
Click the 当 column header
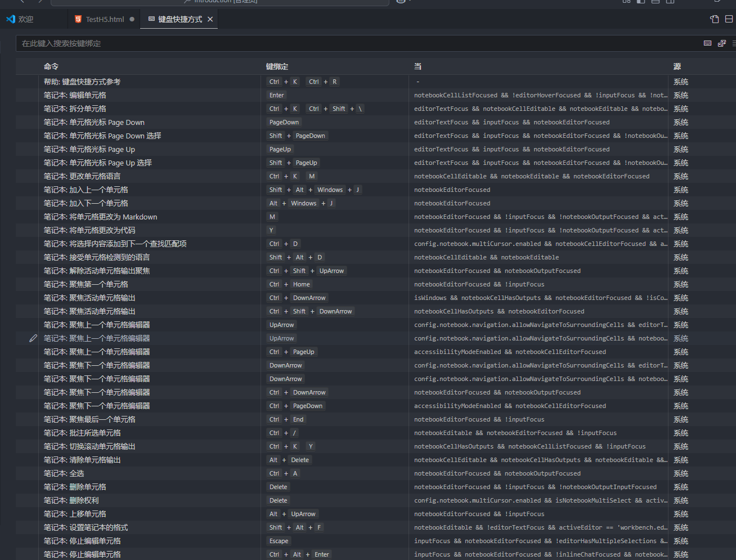(418, 66)
